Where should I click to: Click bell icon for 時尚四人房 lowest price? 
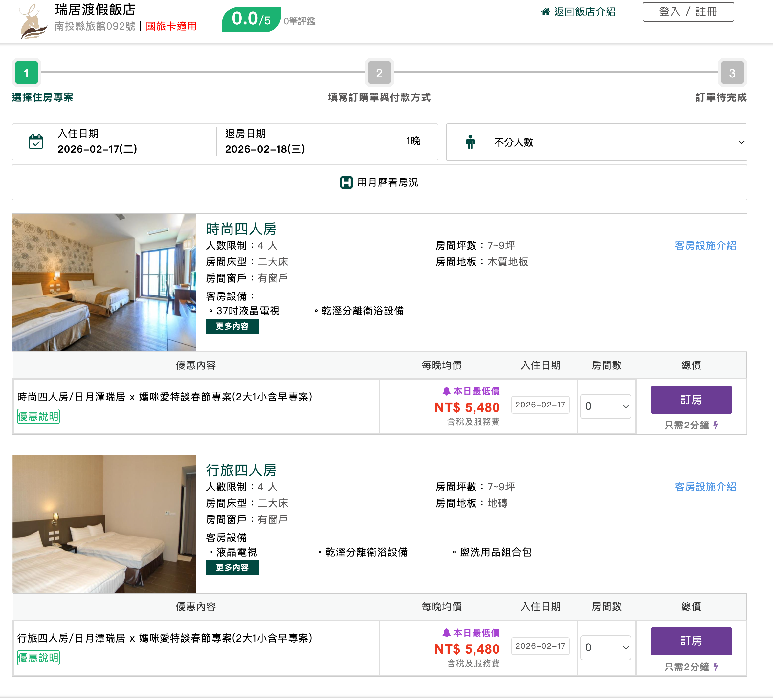(x=446, y=391)
